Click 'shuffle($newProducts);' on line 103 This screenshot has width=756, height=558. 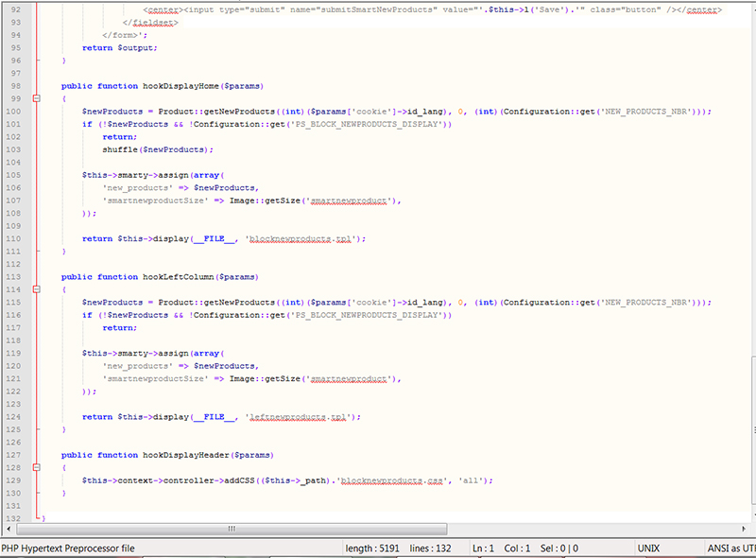[158, 149]
